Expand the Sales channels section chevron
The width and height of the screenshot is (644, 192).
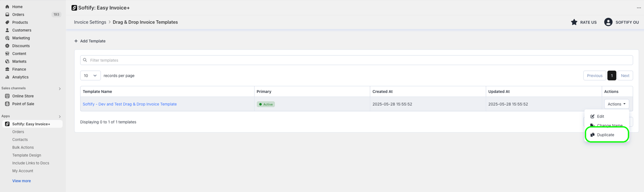pos(60,89)
